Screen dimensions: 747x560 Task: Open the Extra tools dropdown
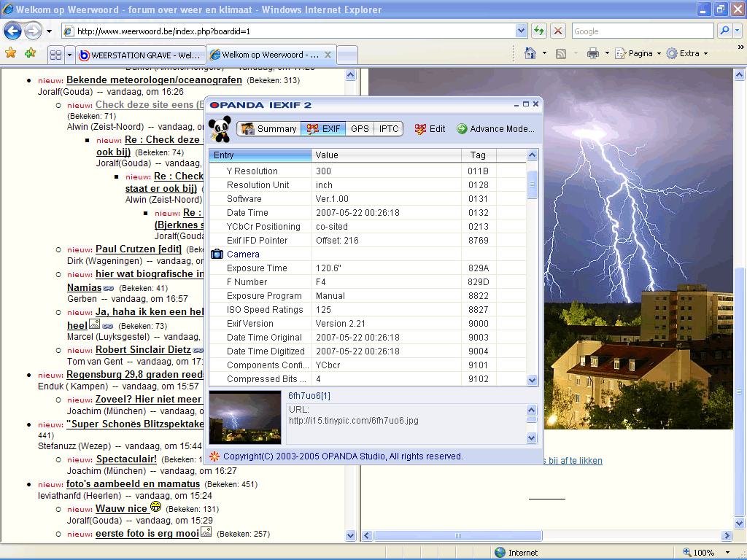click(x=687, y=53)
